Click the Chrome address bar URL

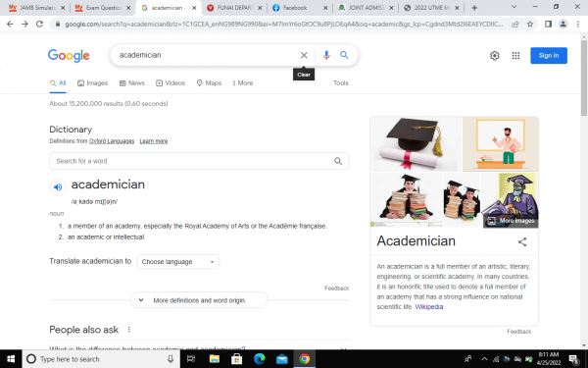point(283,24)
